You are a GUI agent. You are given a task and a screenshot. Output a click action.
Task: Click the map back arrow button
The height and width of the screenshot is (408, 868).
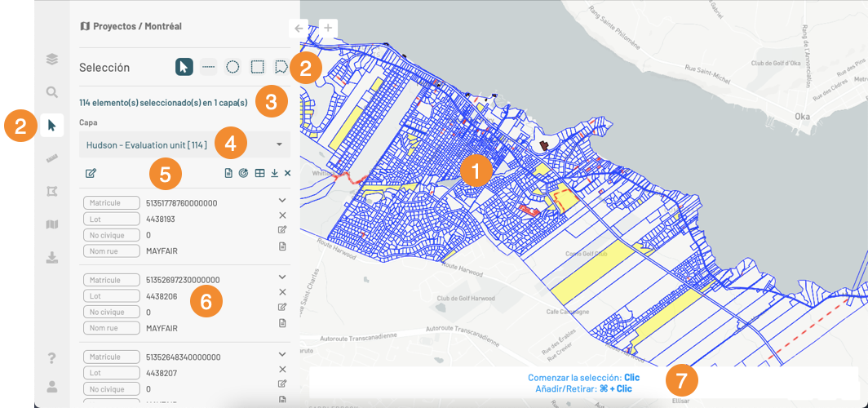point(299,28)
